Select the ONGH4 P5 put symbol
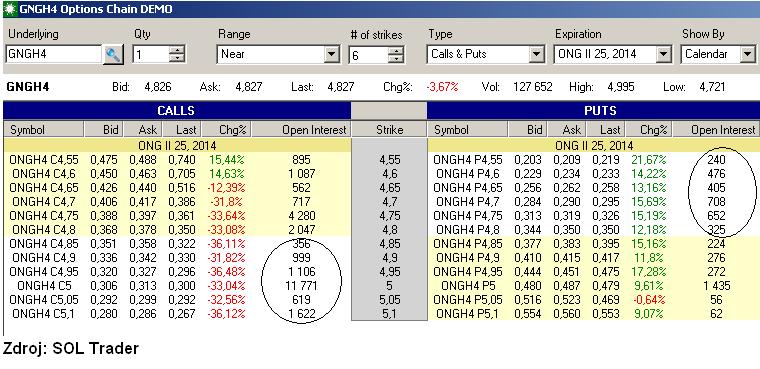Screen dimensions: 760x369 click(468, 286)
